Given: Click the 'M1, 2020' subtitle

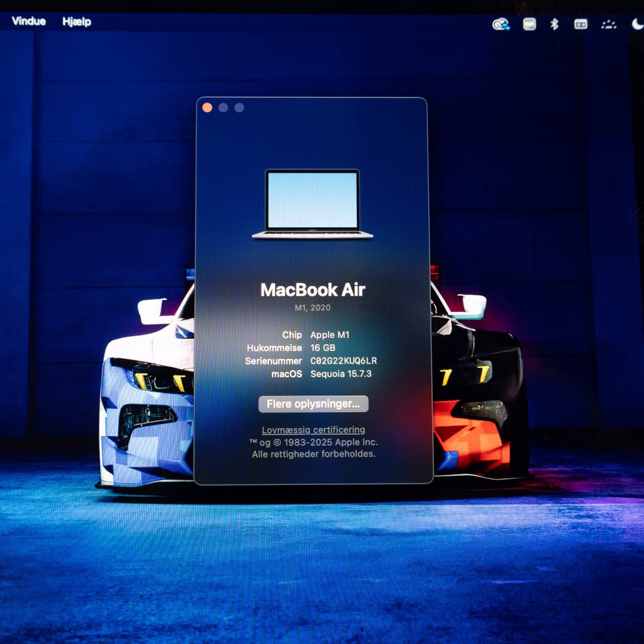Looking at the screenshot, I should click(x=313, y=308).
